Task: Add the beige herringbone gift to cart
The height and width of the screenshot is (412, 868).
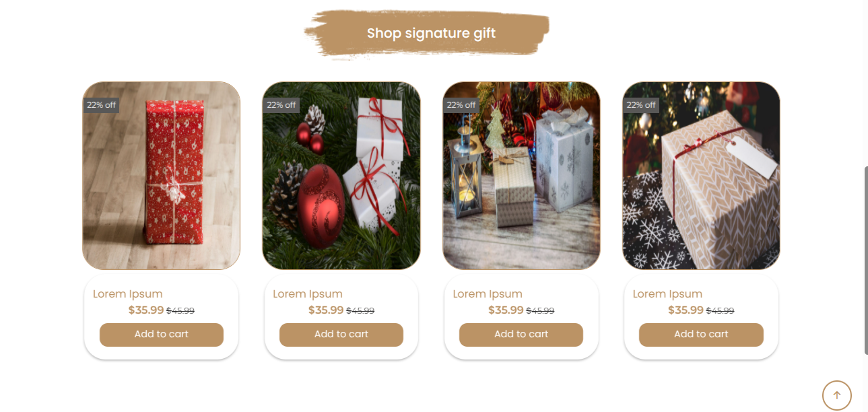Action: tap(701, 335)
